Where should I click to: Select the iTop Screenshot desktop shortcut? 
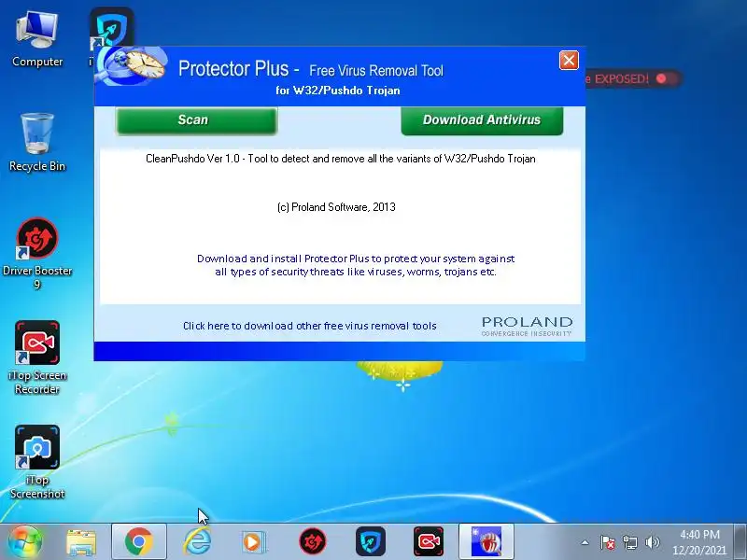(x=37, y=462)
